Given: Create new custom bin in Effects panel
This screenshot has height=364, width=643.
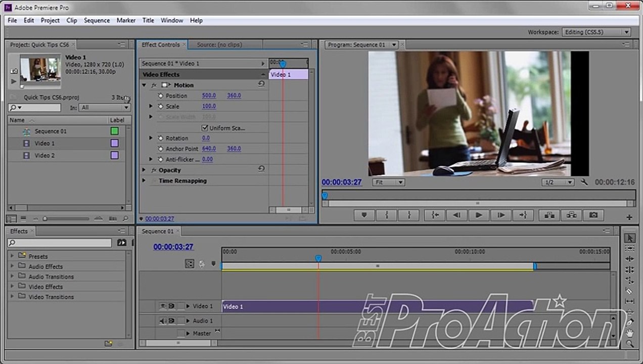Looking at the screenshot, I should tap(108, 344).
